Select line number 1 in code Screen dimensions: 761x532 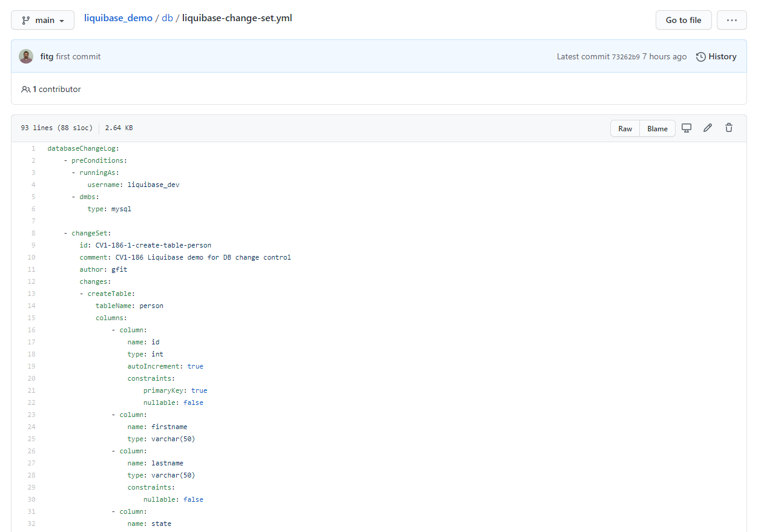click(33, 148)
